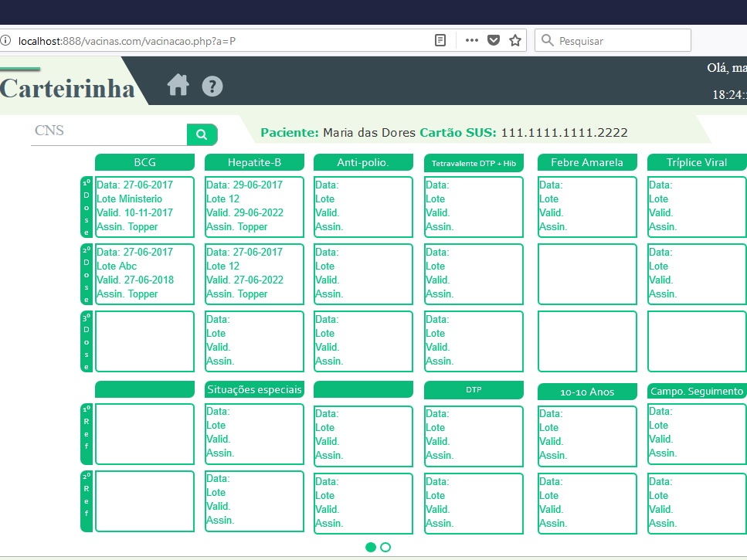Screen dimensions: 747x560
Task: Click the Situações especiais header
Action: [254, 389]
